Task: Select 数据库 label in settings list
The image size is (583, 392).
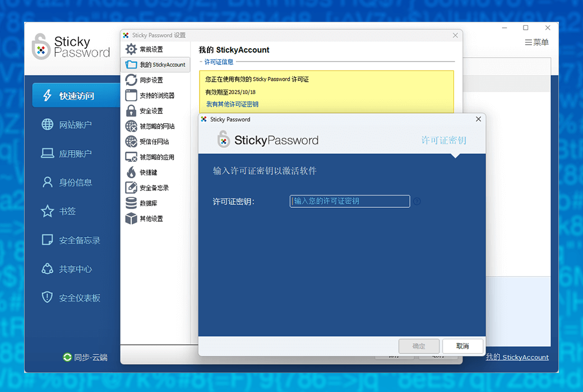Action: point(149,203)
